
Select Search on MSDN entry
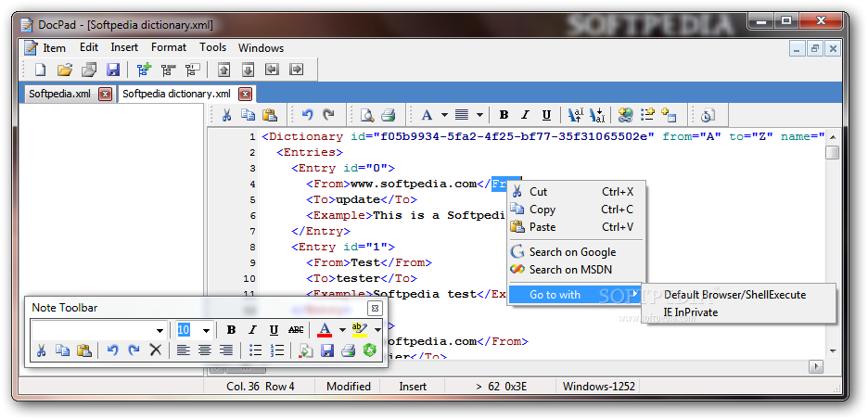pos(576,270)
